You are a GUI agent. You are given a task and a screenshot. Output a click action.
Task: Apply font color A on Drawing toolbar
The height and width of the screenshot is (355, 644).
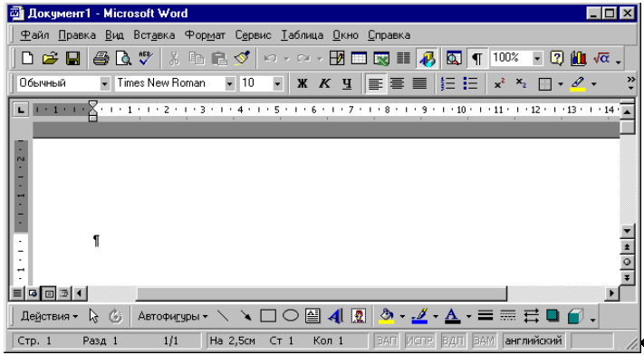click(453, 316)
